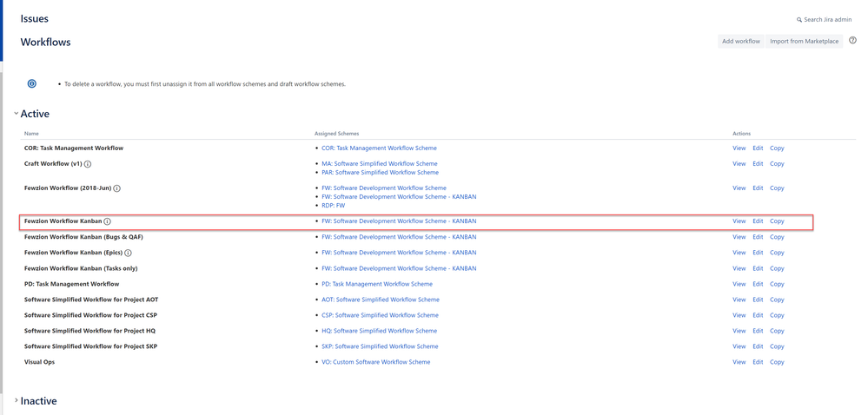Screen dimensions: 868x415
Task: Copy Fewzion Workflow Kanban (Tasks only)
Action: [778, 268]
